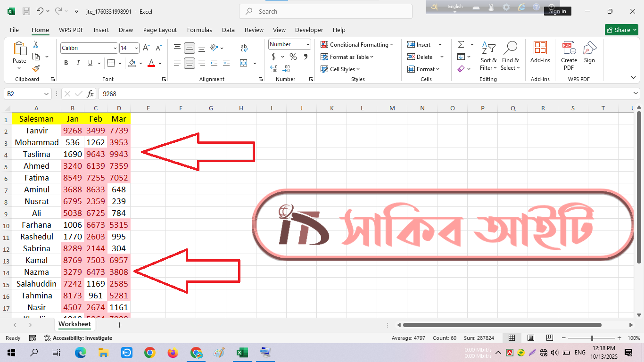Toggle Bold formatting

[66, 63]
